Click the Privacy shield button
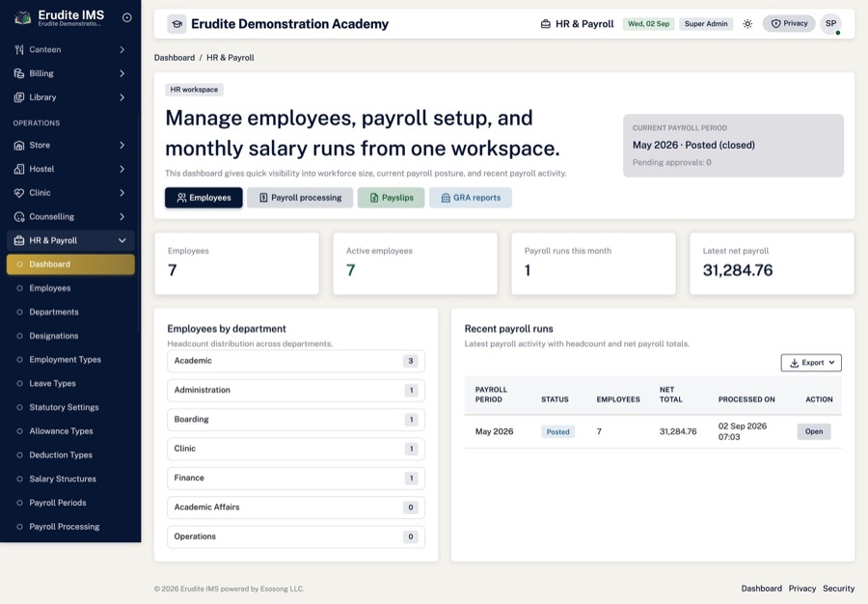 tap(789, 23)
